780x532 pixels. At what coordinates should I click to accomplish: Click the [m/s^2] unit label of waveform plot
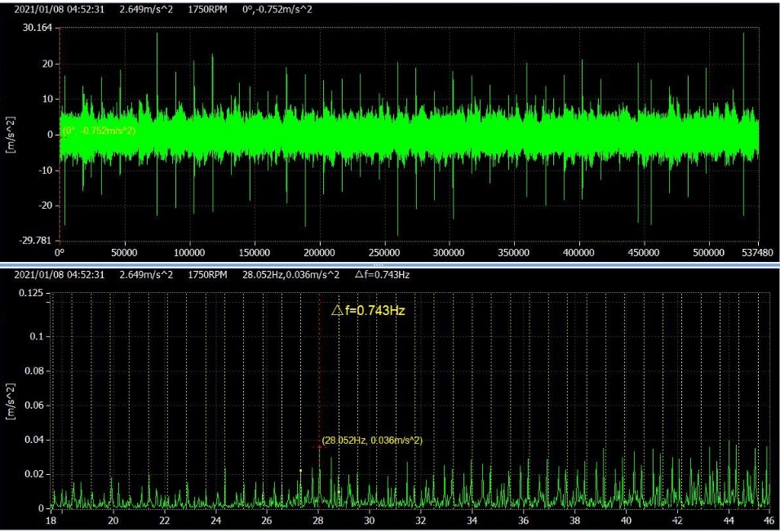click(10, 134)
